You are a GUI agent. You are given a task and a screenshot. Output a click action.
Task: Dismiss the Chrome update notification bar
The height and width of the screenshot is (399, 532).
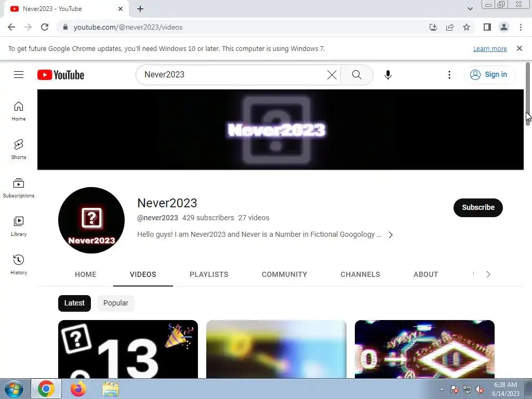coord(520,48)
